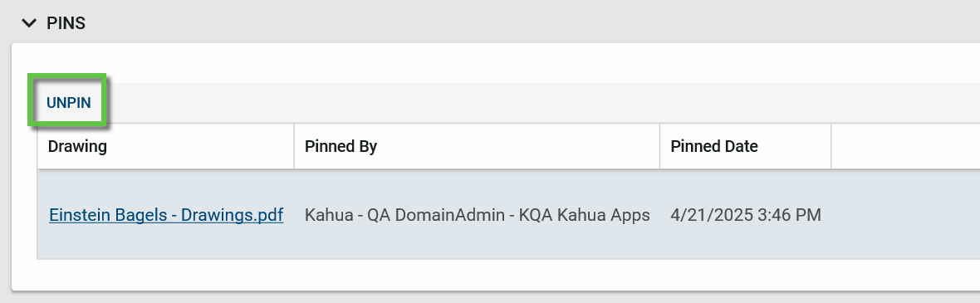Click blank space below the Drawings.pdf link
The image size is (980, 303).
coord(165,242)
